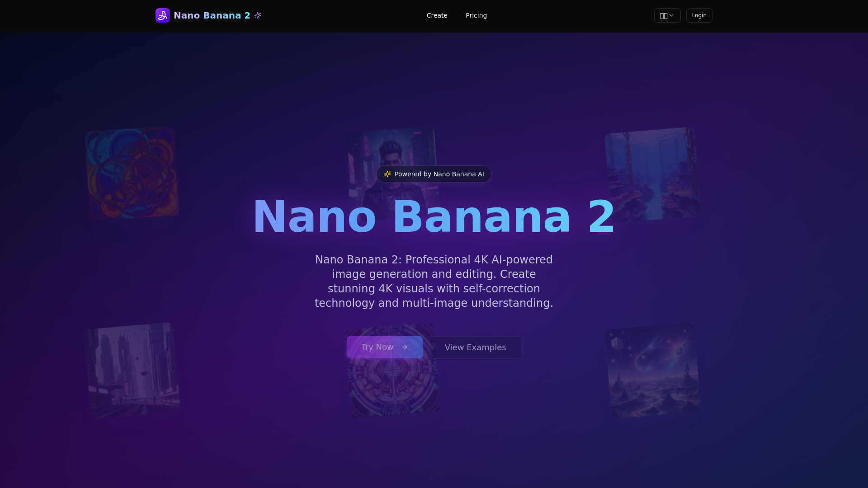
Task: Start with the Try Now button
Action: pyautogui.click(x=385, y=347)
